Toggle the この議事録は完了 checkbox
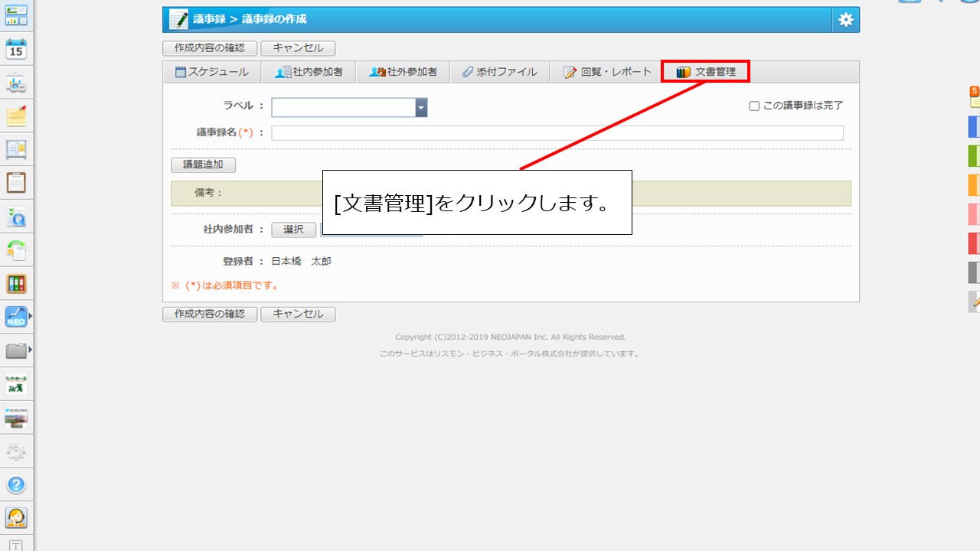 (x=754, y=106)
